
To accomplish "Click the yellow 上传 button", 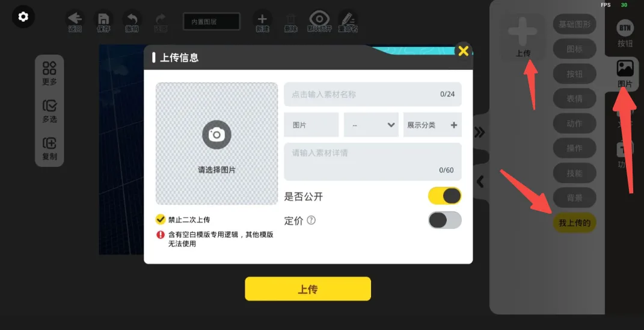I will click(x=308, y=289).
